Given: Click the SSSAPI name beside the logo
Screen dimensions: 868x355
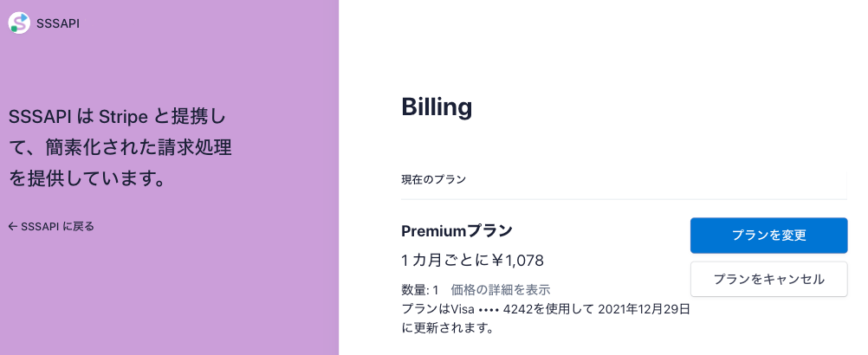Looking at the screenshot, I should (x=58, y=23).
